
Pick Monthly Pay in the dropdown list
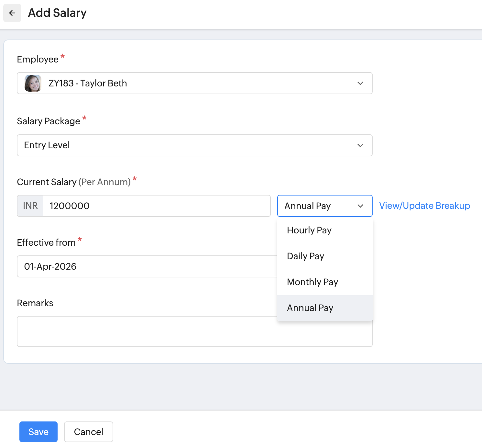312,282
